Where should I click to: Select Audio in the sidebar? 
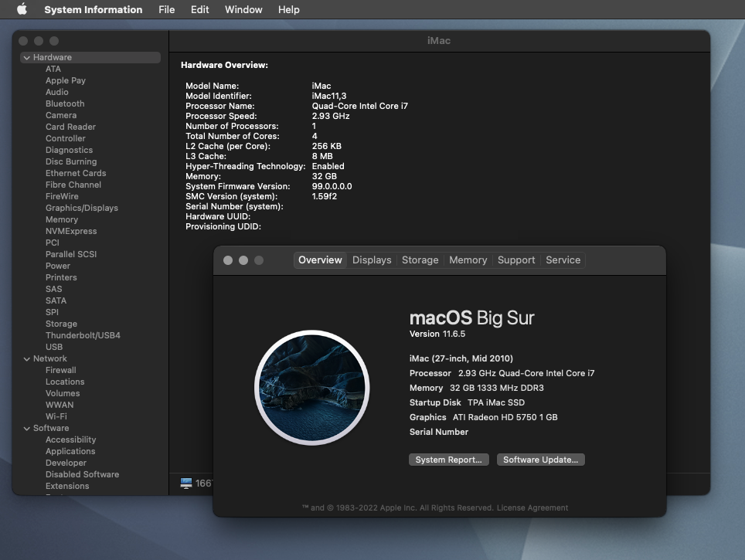point(57,92)
